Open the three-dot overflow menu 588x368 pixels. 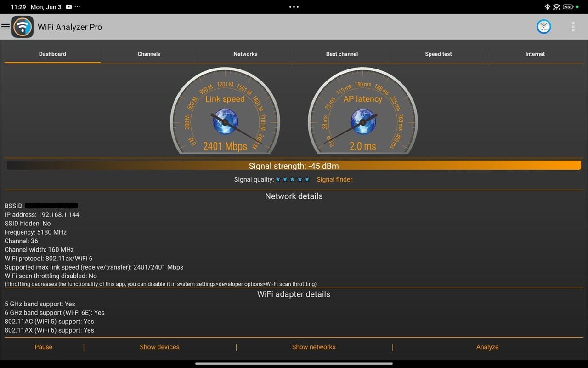click(573, 27)
